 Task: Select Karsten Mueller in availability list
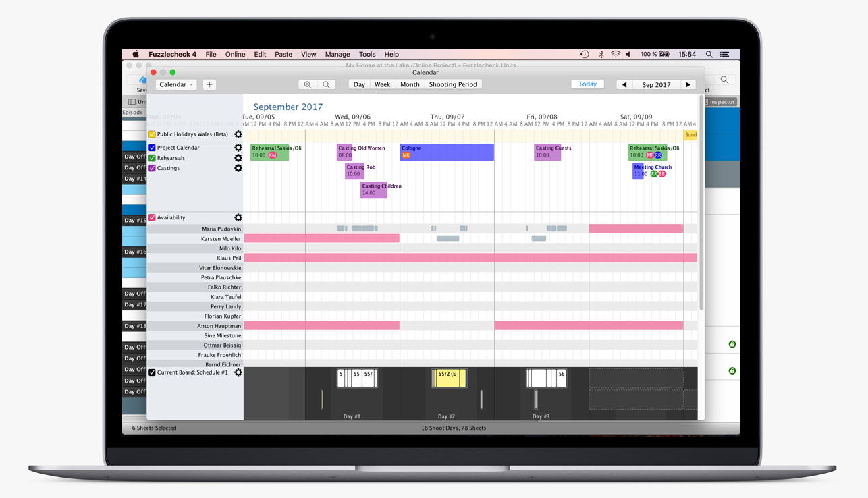pyautogui.click(x=195, y=239)
